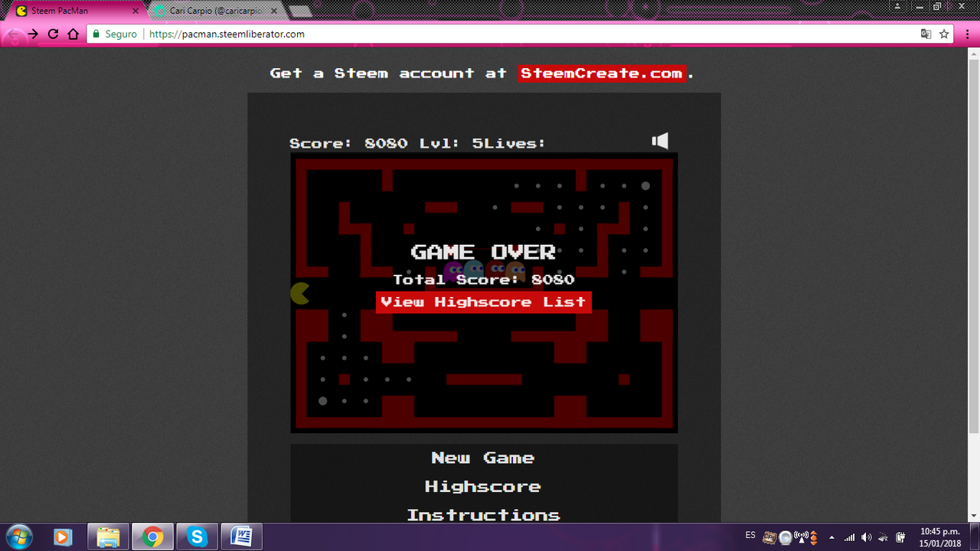980x551 pixels.
Task: Open the system volume control
Action: (x=867, y=537)
